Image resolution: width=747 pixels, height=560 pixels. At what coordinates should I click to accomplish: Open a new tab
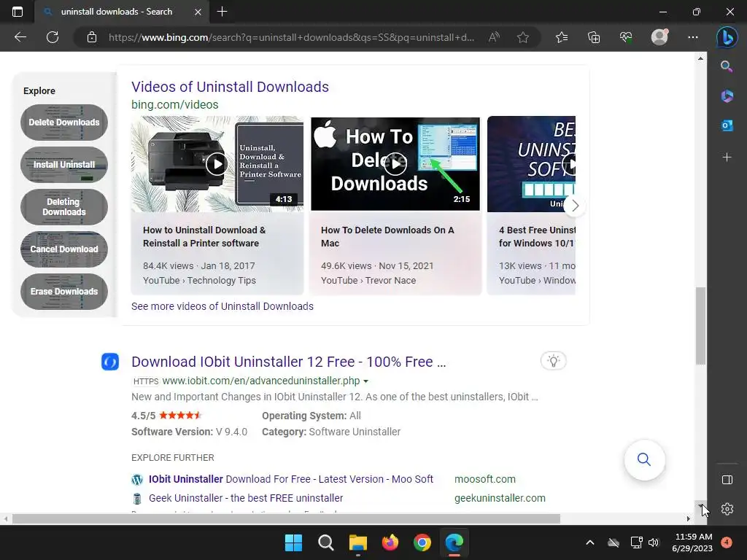pyautogui.click(x=222, y=12)
